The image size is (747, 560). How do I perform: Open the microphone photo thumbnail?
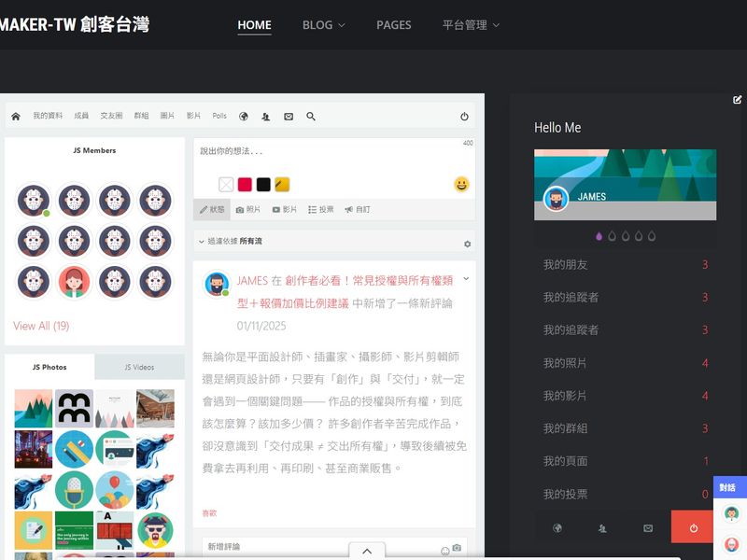[74, 490]
